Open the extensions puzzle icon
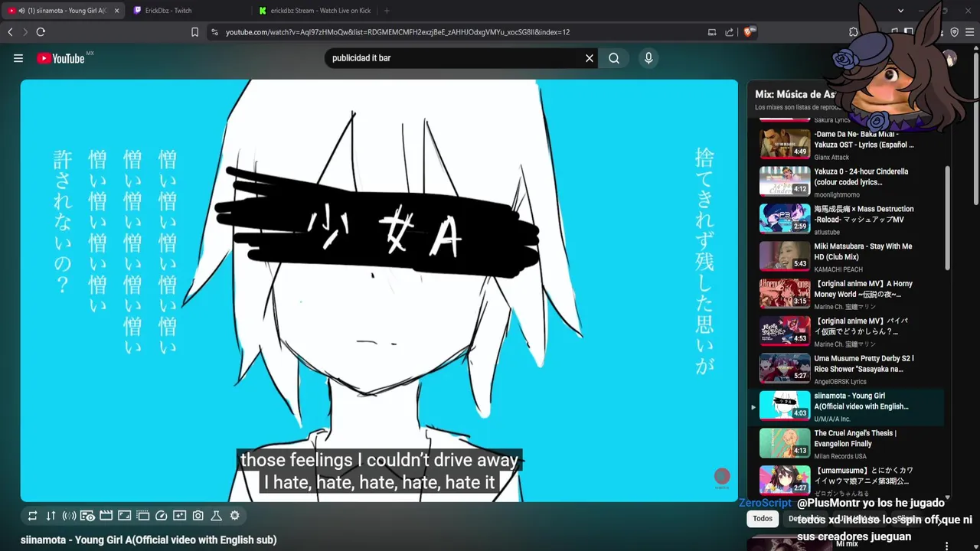 [854, 32]
